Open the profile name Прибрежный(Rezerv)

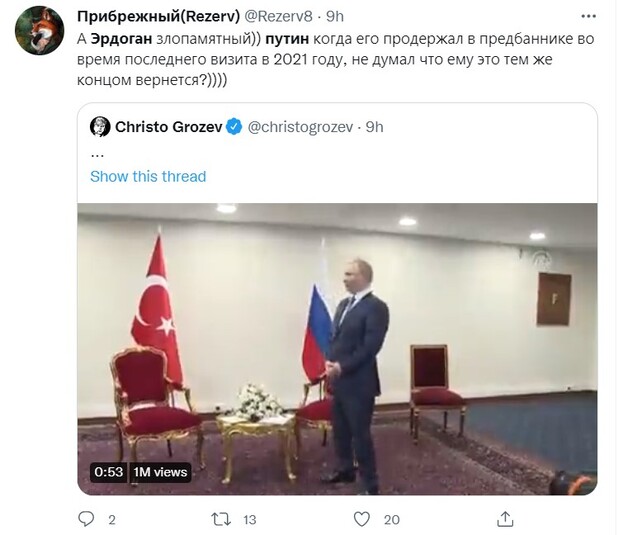coord(157,14)
